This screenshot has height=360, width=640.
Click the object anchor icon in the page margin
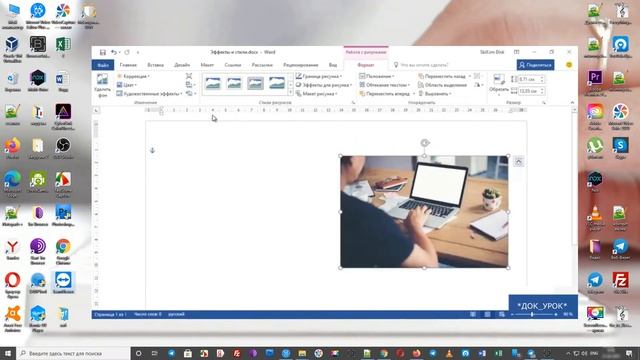click(x=152, y=151)
